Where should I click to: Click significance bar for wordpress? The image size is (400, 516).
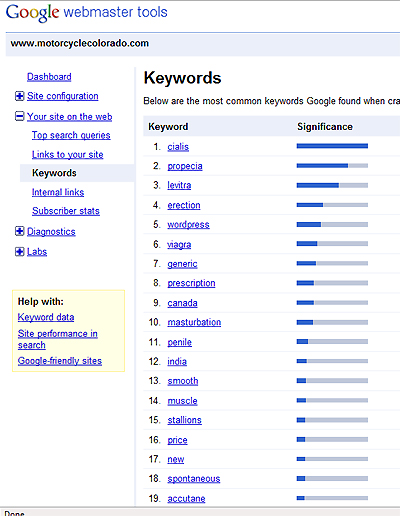point(332,225)
